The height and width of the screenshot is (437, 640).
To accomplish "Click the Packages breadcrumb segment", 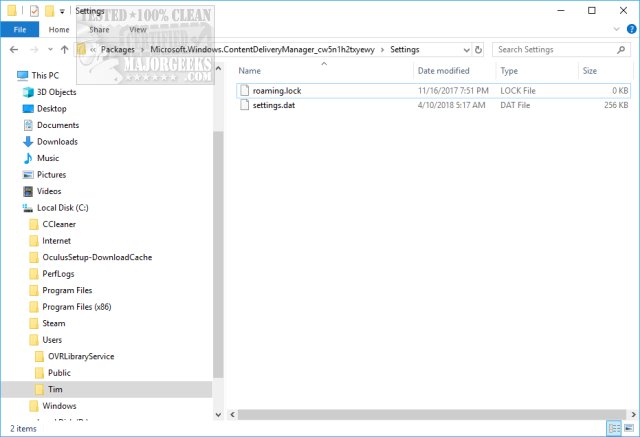I will point(118,49).
